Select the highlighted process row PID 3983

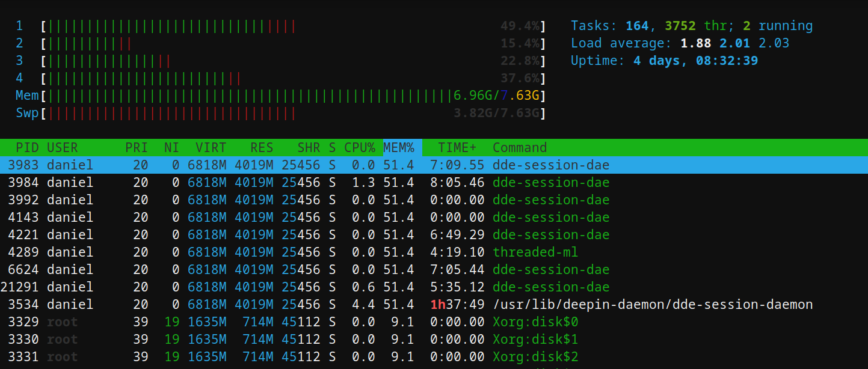coord(434,165)
